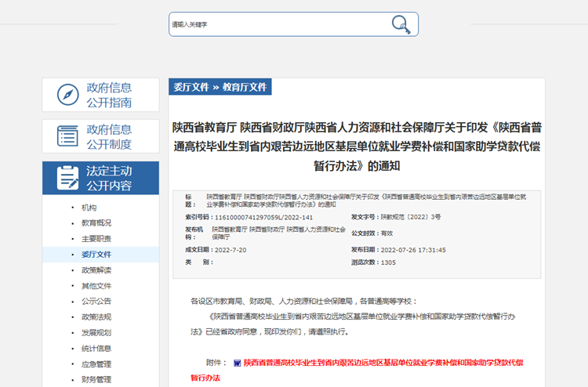Screen dimensions: 588x387
Task: Open 应急管理 in sidebar list
Action: pos(96,364)
